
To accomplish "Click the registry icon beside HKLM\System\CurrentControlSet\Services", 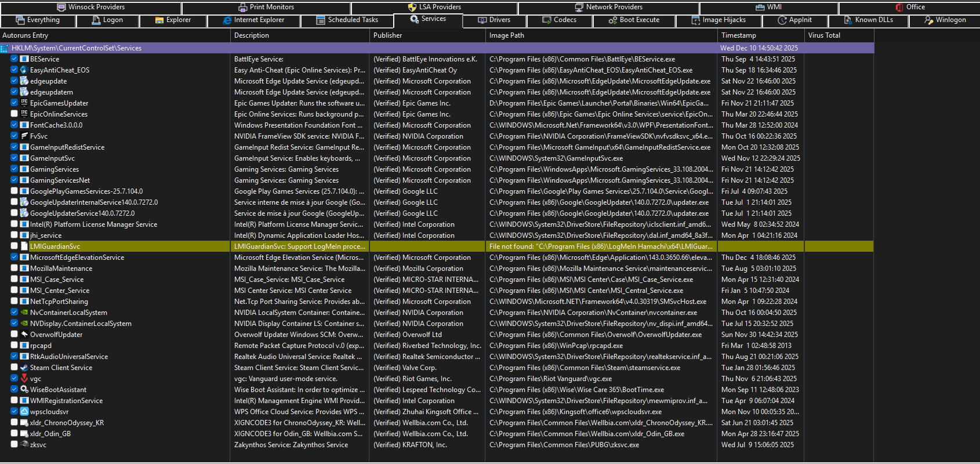I will [x=5, y=48].
